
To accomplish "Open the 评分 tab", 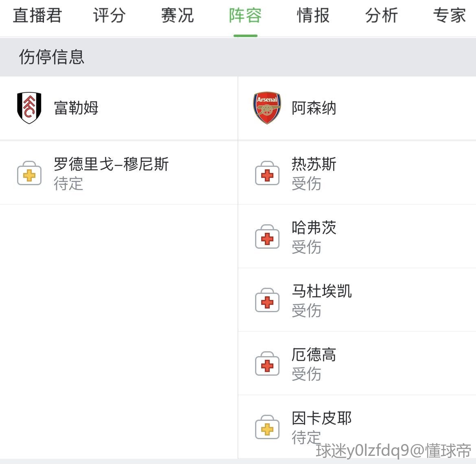I will tap(109, 16).
